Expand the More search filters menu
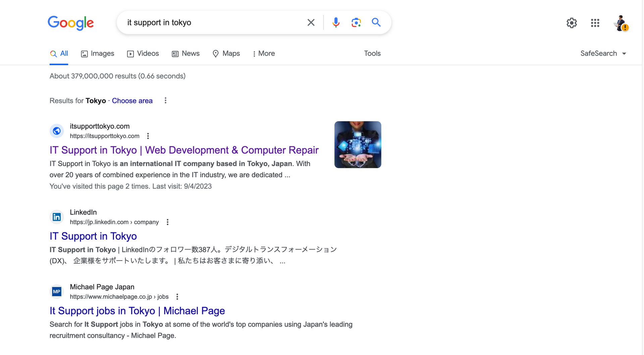Viewport: 644px width, 355px height. 264,53
